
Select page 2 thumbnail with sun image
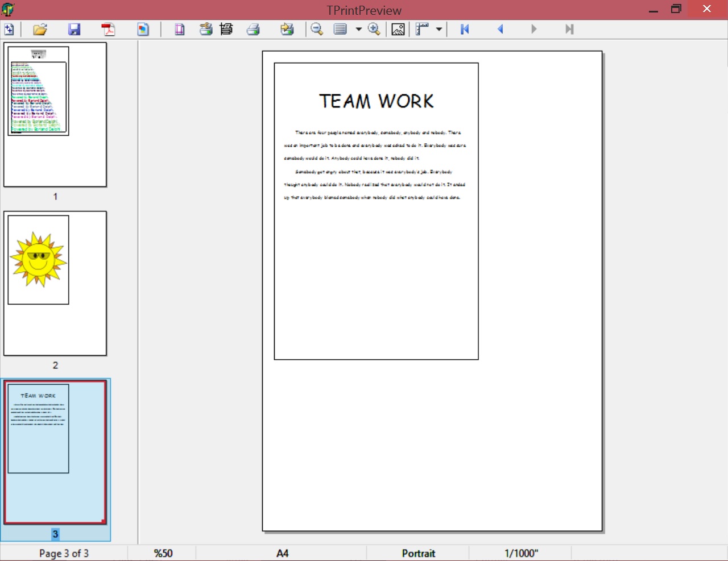pyautogui.click(x=55, y=283)
